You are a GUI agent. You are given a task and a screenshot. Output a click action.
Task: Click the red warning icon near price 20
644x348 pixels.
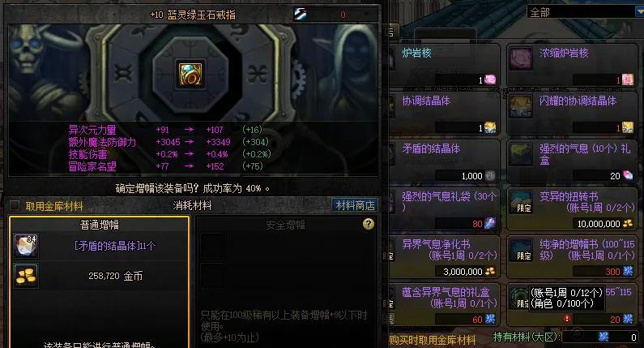(567, 319)
